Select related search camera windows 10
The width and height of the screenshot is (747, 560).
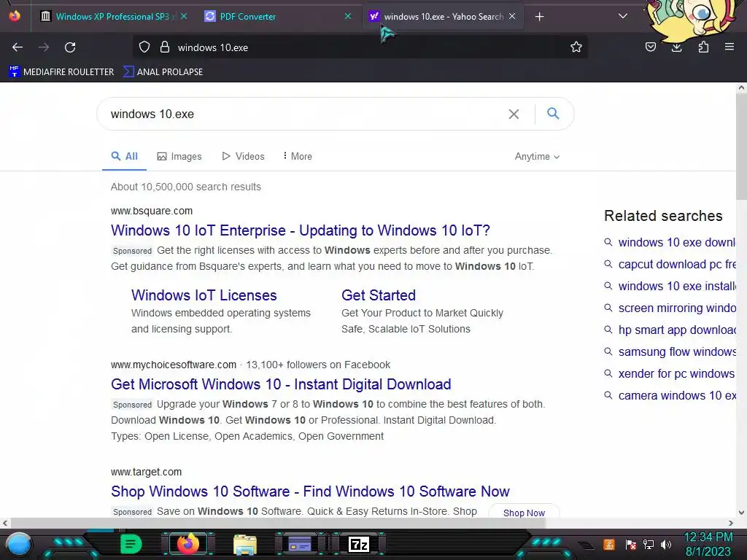click(670, 396)
